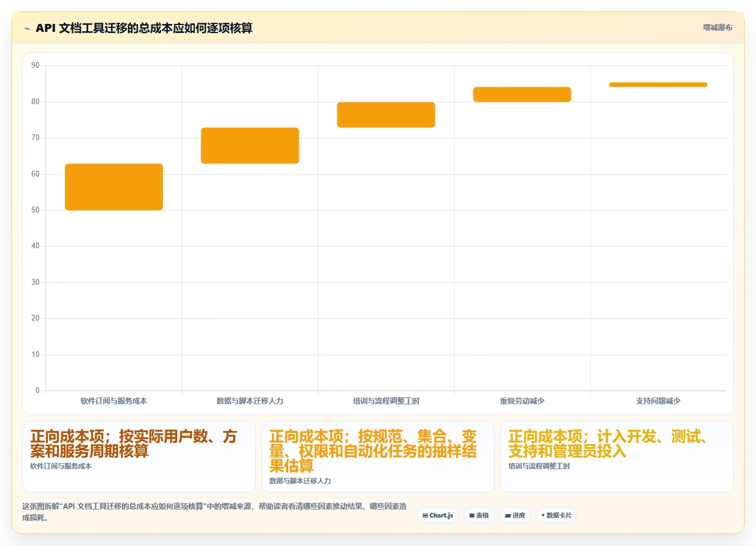
Task: Click card subtitle 培训与流程调整工时
Action: (x=539, y=466)
